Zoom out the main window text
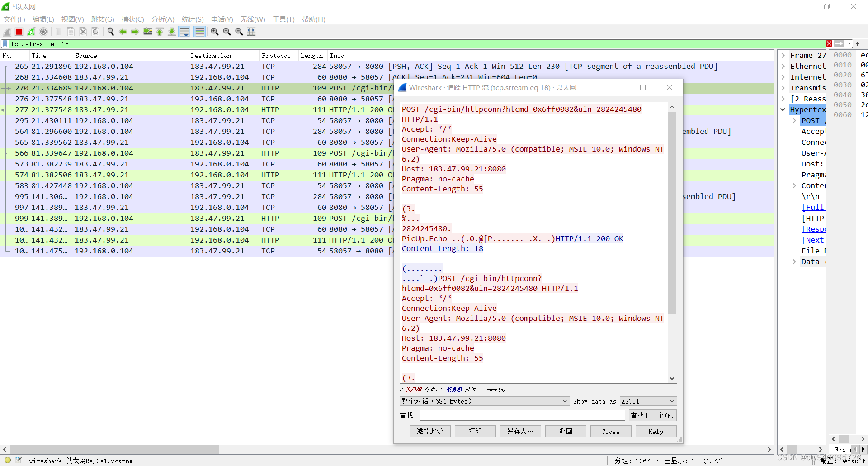This screenshot has width=868, height=466. point(227,32)
